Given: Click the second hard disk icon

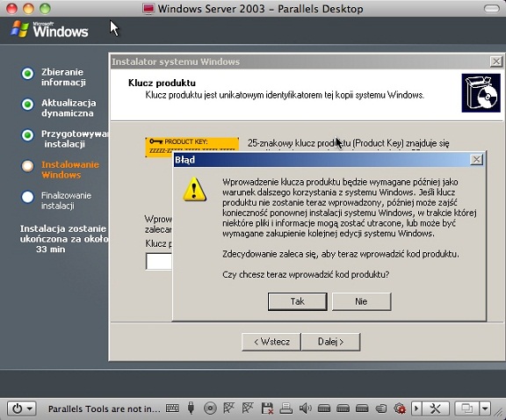Looking at the screenshot, I should coord(343,409).
